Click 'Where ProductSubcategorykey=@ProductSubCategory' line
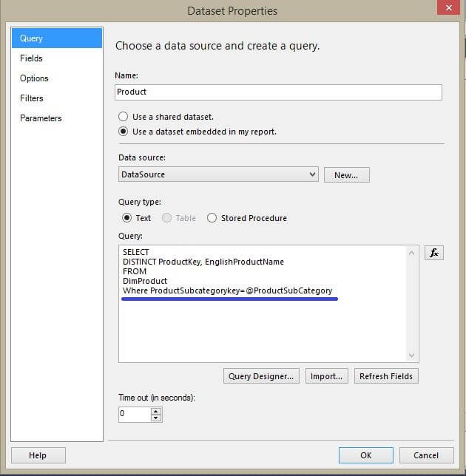The width and height of the screenshot is (466, 476). coord(228,290)
